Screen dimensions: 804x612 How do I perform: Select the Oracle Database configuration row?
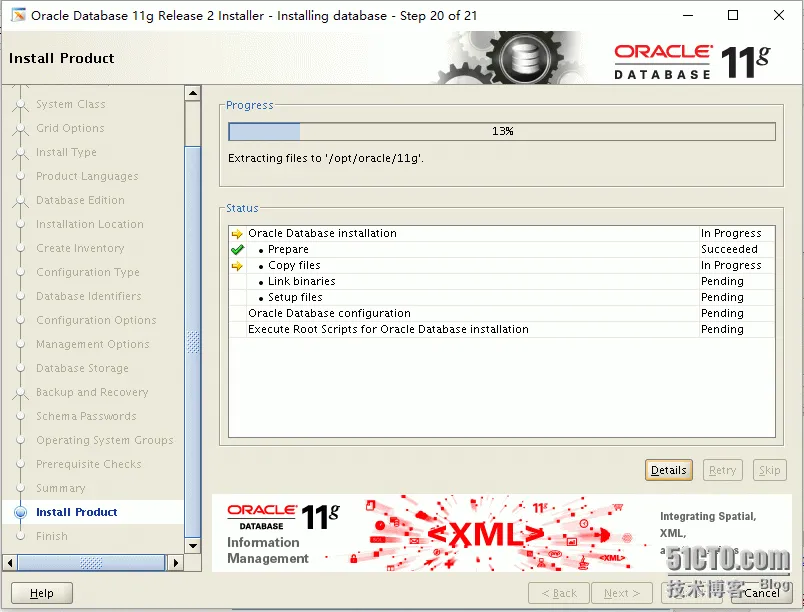coord(501,313)
